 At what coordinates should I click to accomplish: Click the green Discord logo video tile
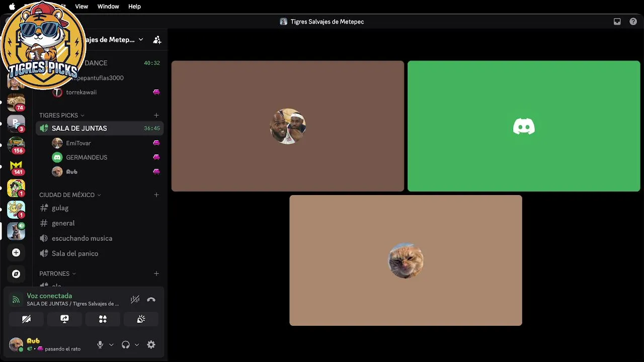[524, 126]
